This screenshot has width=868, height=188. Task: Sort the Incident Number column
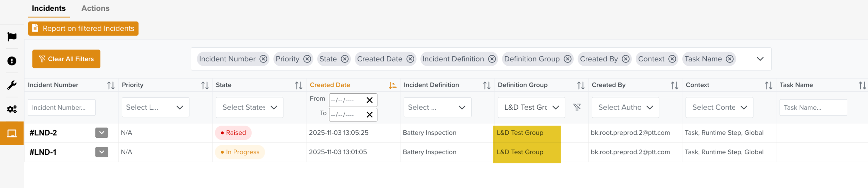click(111, 85)
